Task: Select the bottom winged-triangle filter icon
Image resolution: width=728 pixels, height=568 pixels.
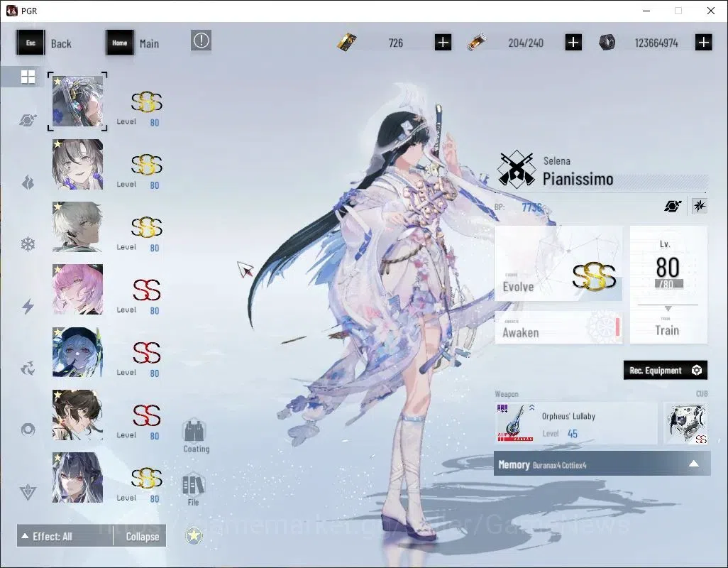Action: coord(28,492)
